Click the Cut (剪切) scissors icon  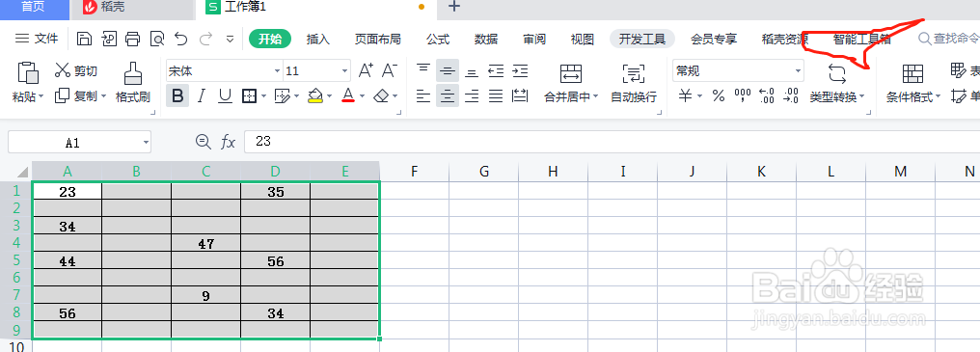click(63, 70)
